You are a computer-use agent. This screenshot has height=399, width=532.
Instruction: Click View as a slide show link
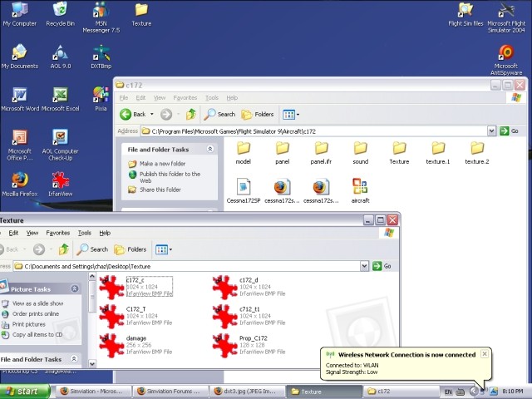click(x=37, y=303)
